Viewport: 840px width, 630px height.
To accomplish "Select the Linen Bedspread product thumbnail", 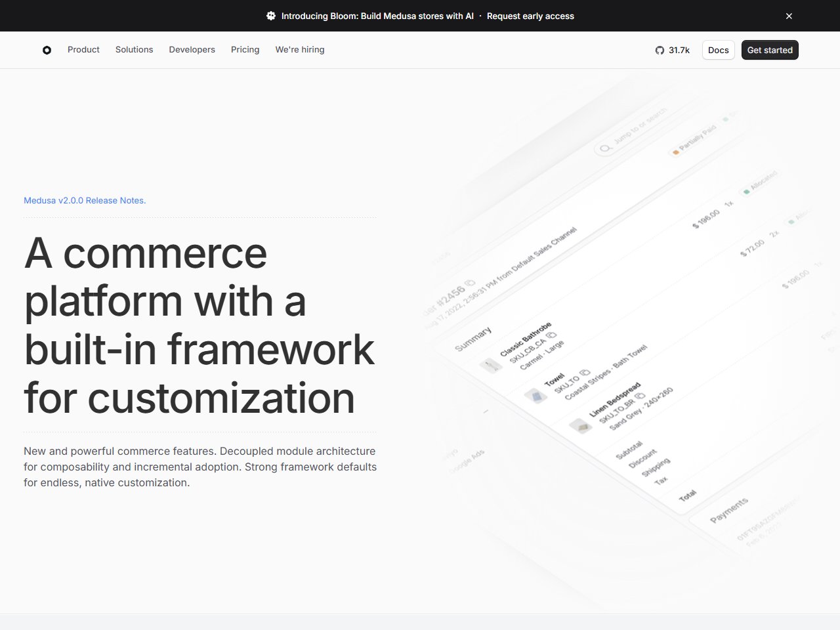I will [x=580, y=426].
